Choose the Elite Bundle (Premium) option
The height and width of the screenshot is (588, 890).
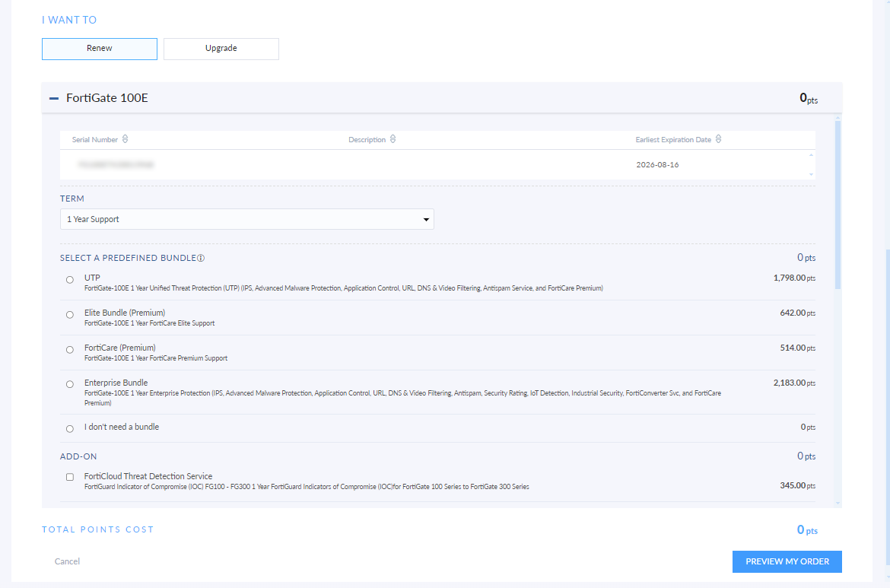point(69,314)
